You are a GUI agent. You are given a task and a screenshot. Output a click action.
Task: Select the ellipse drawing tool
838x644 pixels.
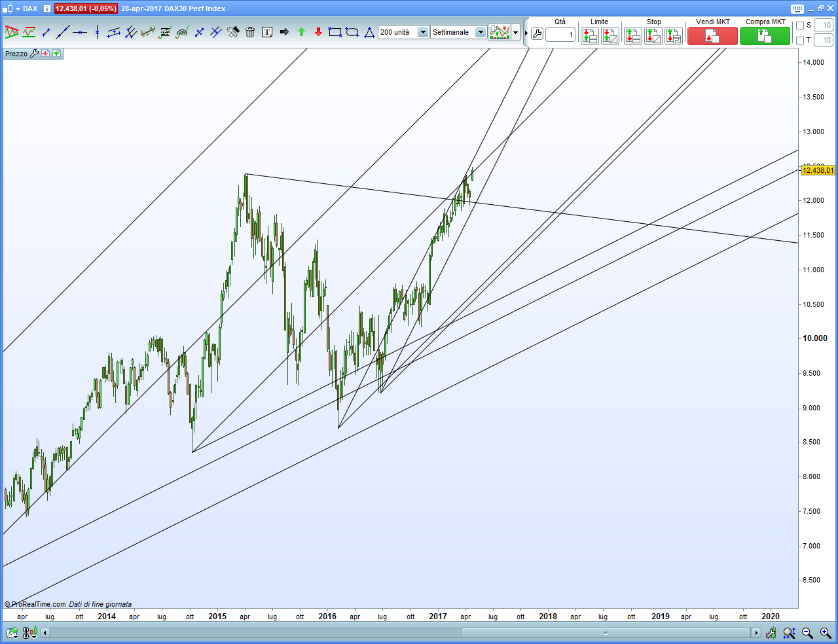tap(352, 32)
